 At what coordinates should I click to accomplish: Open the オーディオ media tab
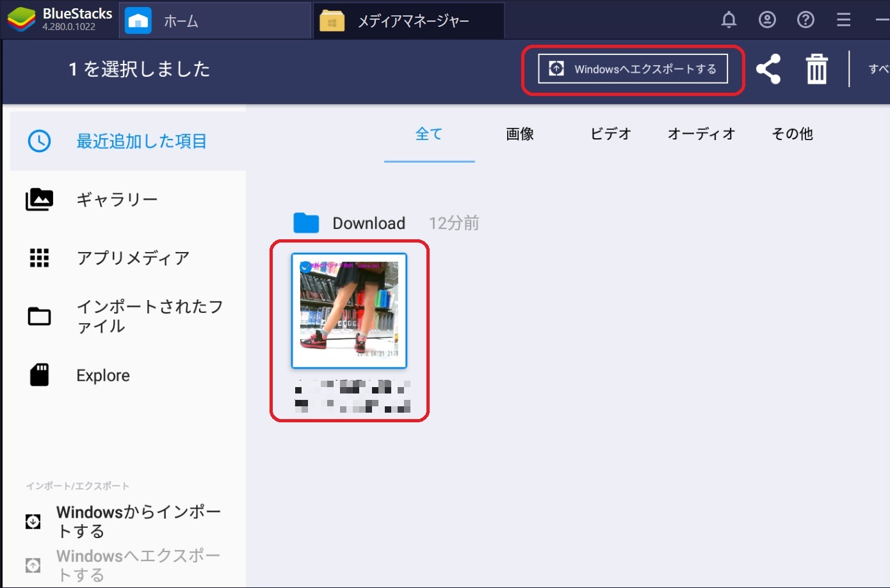[x=701, y=134]
